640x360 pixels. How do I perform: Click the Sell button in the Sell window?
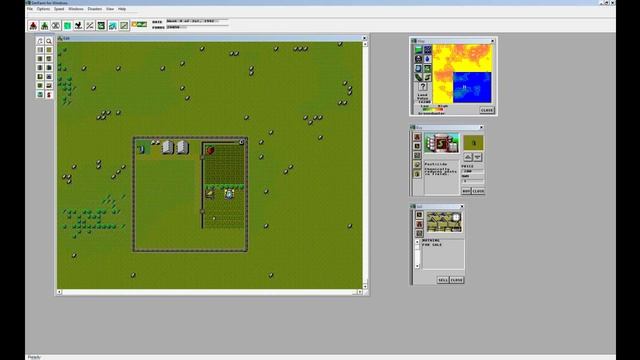[x=443, y=280]
